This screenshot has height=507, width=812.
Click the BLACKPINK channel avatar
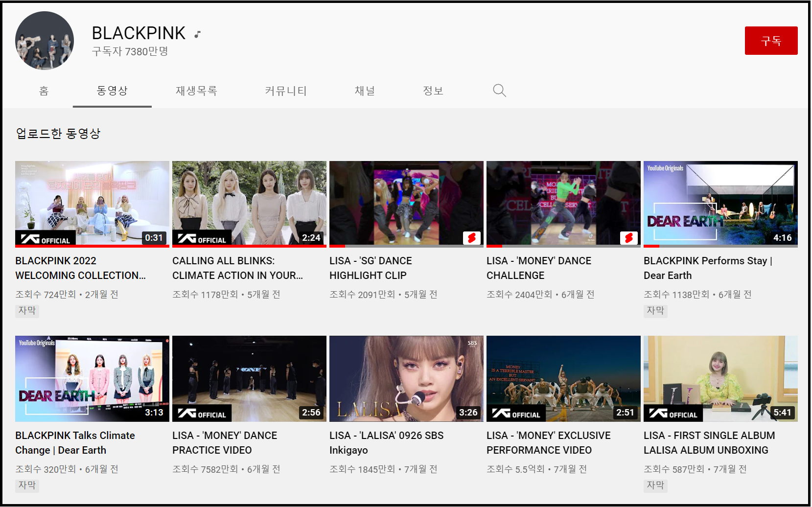click(x=45, y=41)
